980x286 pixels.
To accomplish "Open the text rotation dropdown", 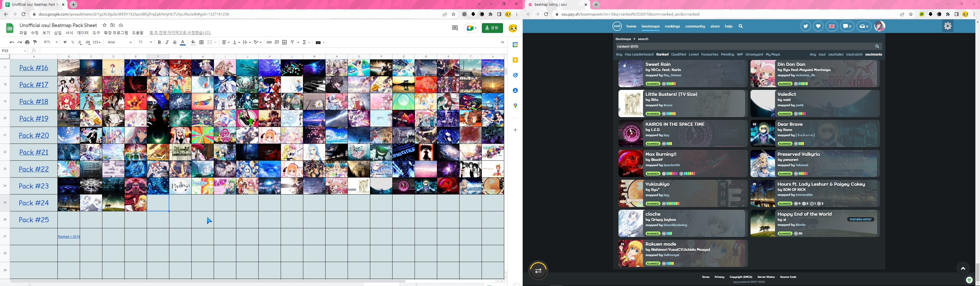I will [258, 42].
